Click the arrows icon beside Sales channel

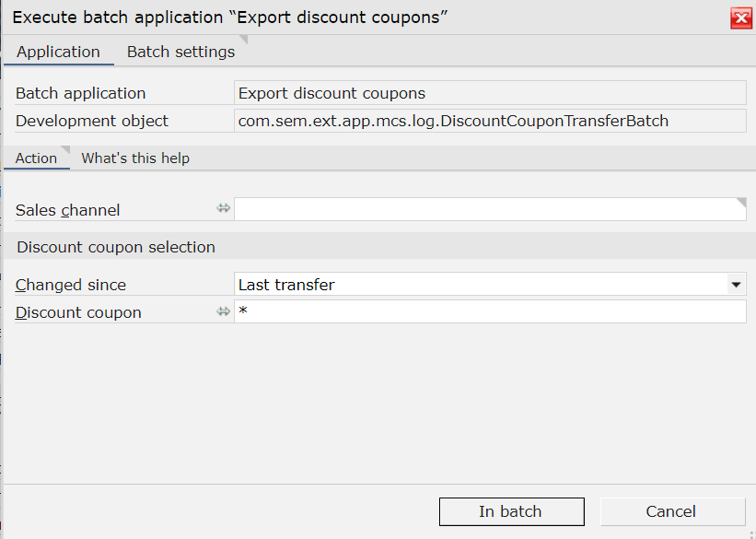[223, 209]
